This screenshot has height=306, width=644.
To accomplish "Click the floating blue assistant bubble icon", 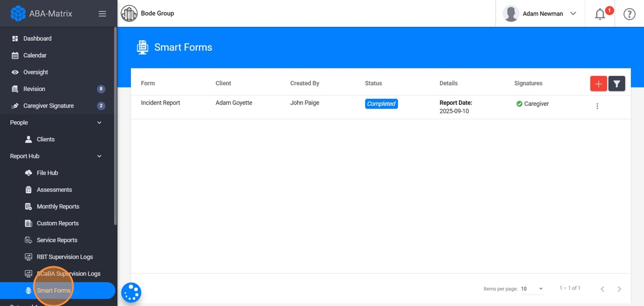I will click(x=131, y=293).
